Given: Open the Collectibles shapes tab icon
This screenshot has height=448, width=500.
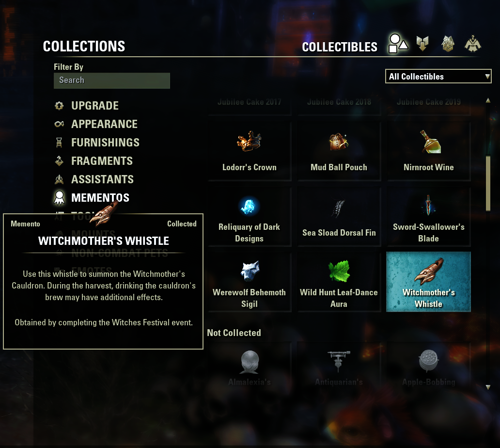Looking at the screenshot, I should click(398, 44).
